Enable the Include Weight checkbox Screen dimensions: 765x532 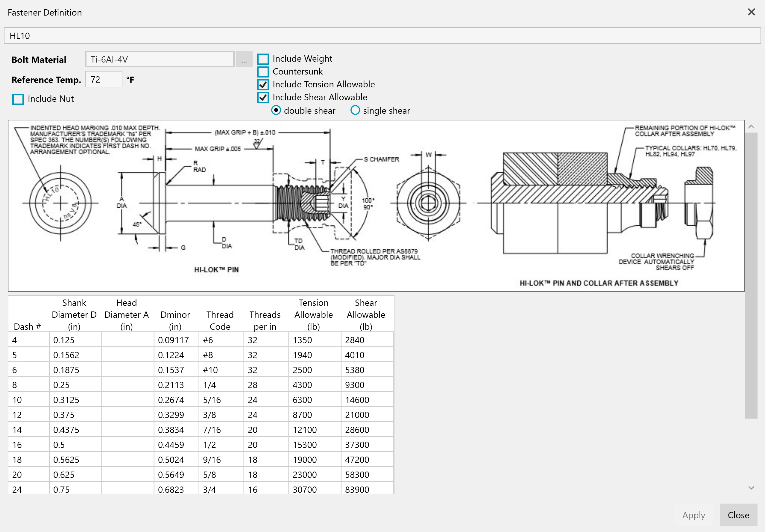pyautogui.click(x=263, y=59)
